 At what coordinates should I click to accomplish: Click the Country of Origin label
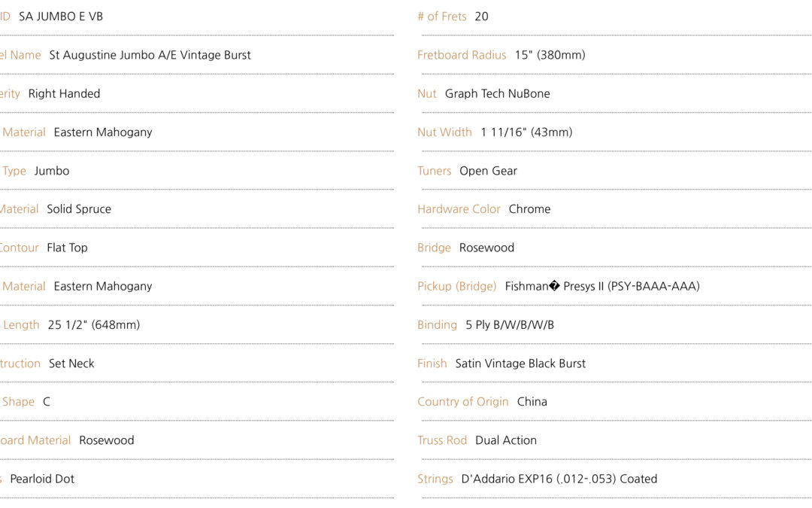tap(463, 402)
